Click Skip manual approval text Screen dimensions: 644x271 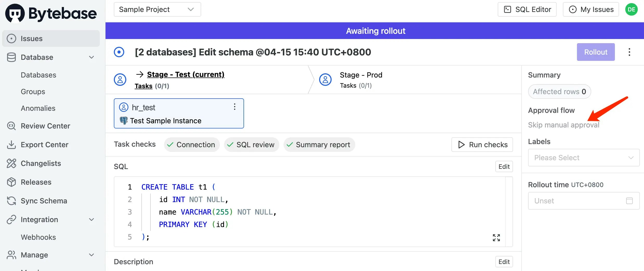[x=564, y=125]
